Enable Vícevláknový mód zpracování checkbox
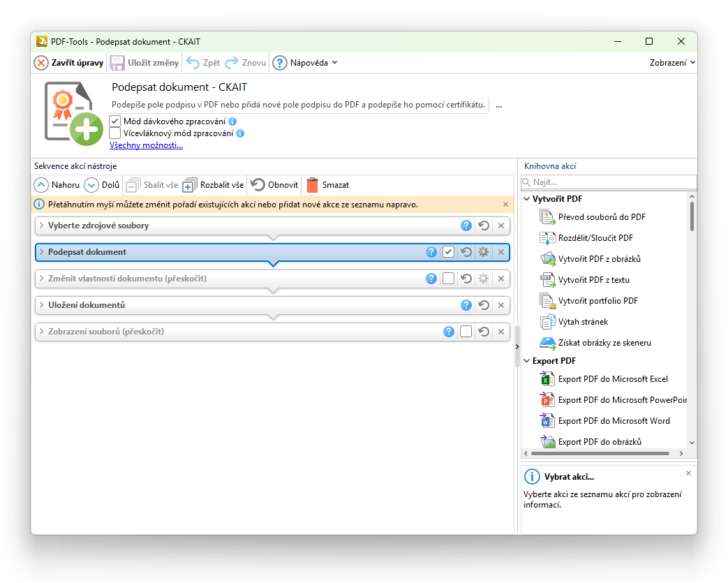728x583 pixels. (x=115, y=133)
